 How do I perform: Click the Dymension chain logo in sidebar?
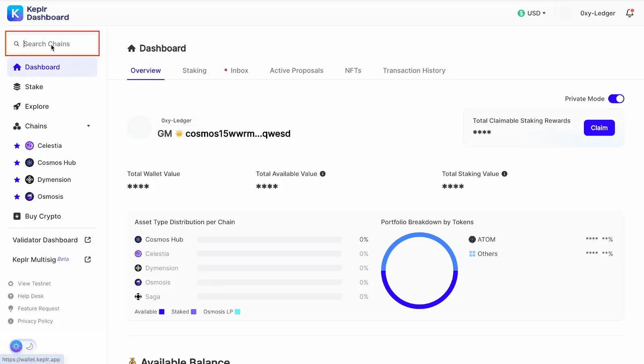click(x=29, y=179)
